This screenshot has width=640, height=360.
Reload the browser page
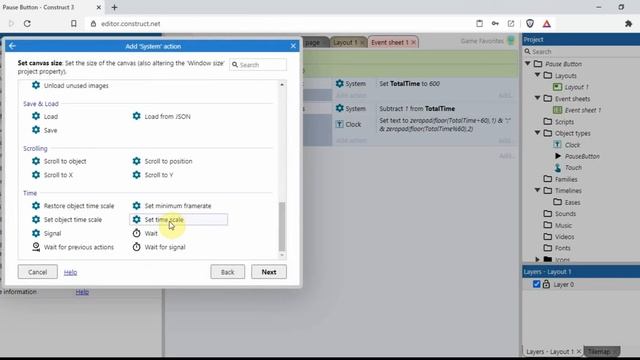point(27,24)
